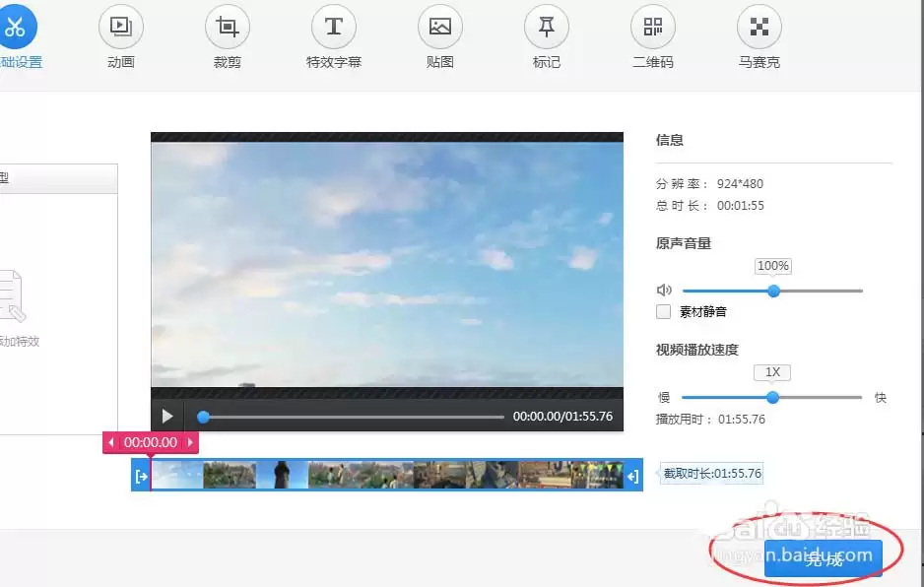Viewport: 924px width, 587px height.
Task: Open the 动画 animation tool
Action: (121, 27)
